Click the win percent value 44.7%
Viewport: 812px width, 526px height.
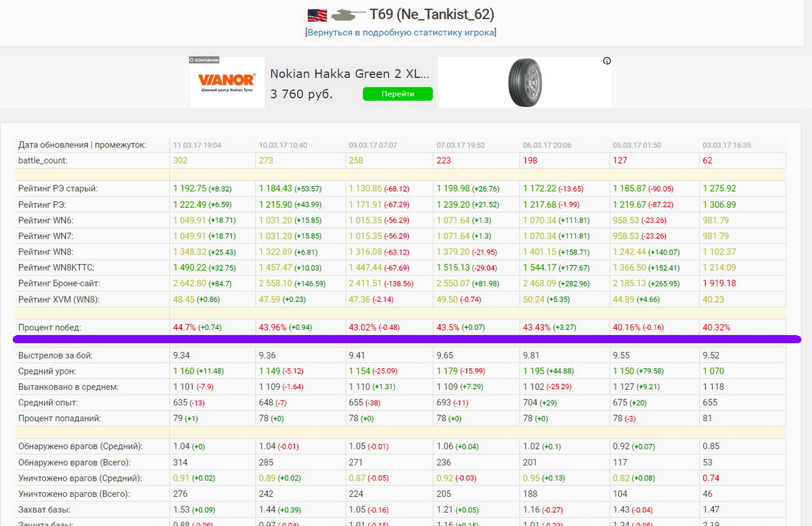[185, 327]
